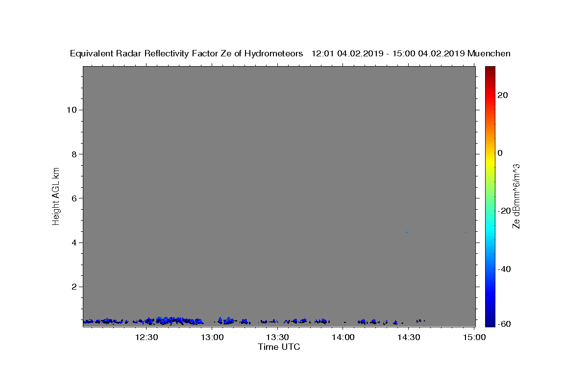Click the colorbar value '20'
588x392 pixels.
click(x=502, y=95)
